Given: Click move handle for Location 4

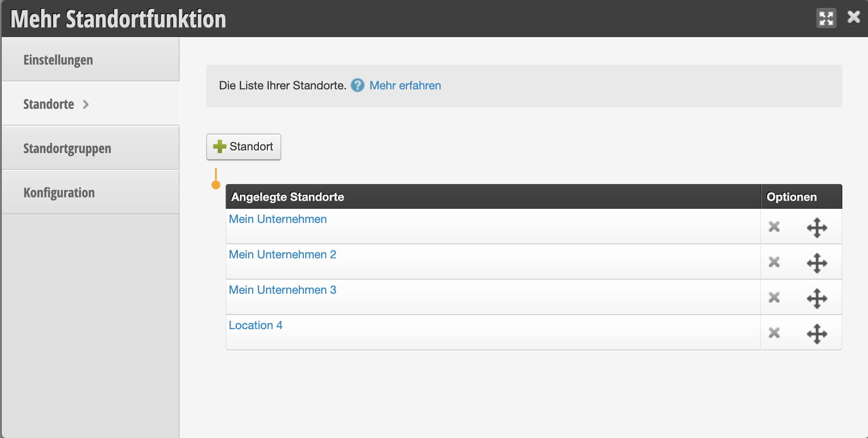Looking at the screenshot, I should [817, 334].
